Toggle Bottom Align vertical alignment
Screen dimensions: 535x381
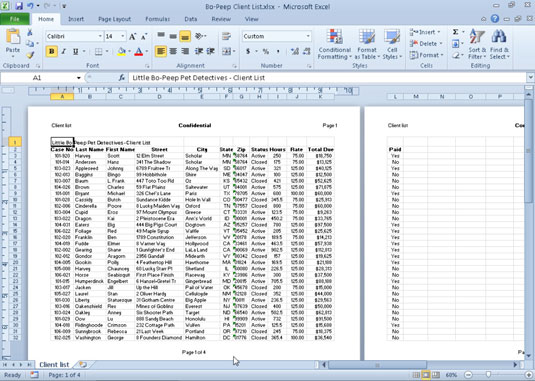[185, 36]
